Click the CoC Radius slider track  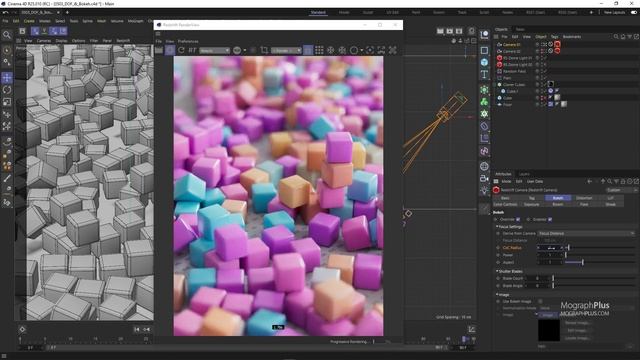pyautogui.click(x=600, y=248)
